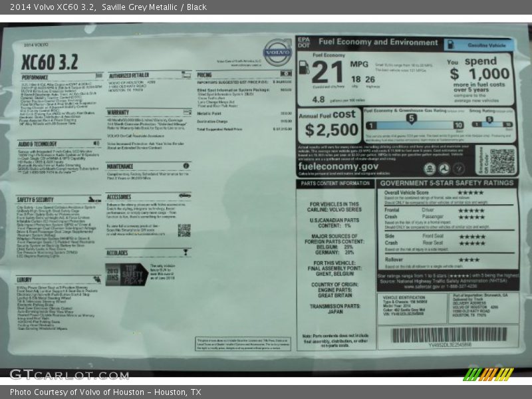
Task: Click the Side Crash Rear Seat star rating
Action: (472, 243)
